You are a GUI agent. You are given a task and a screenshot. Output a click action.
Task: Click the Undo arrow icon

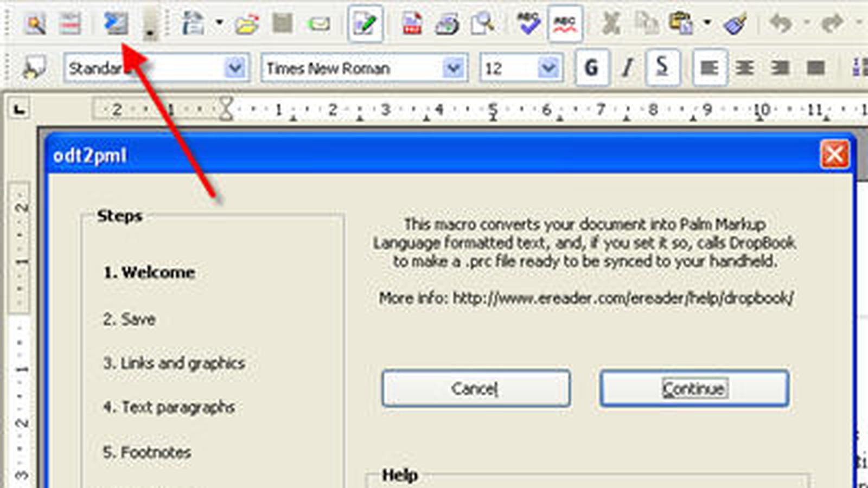781,23
